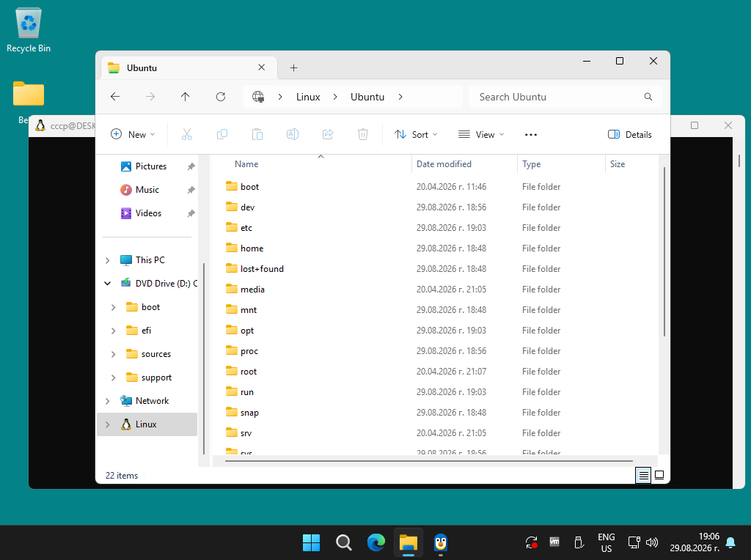Click the Cut scissors icon
Image resolution: width=751 pixels, height=560 pixels.
tap(187, 134)
